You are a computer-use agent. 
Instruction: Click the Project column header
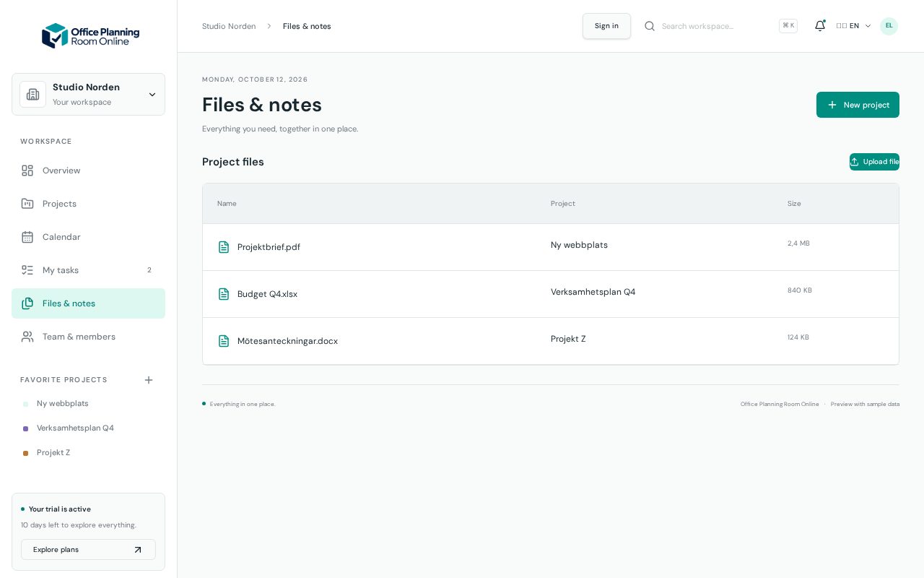(563, 204)
